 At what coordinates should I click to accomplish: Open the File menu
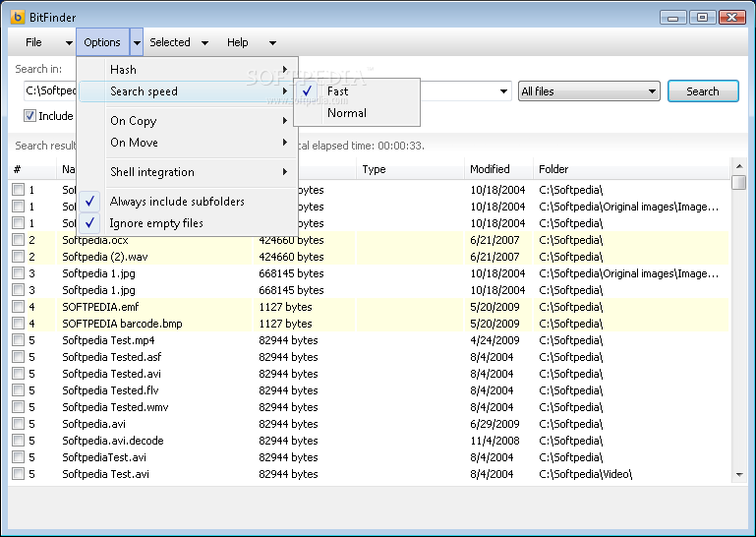(x=33, y=42)
